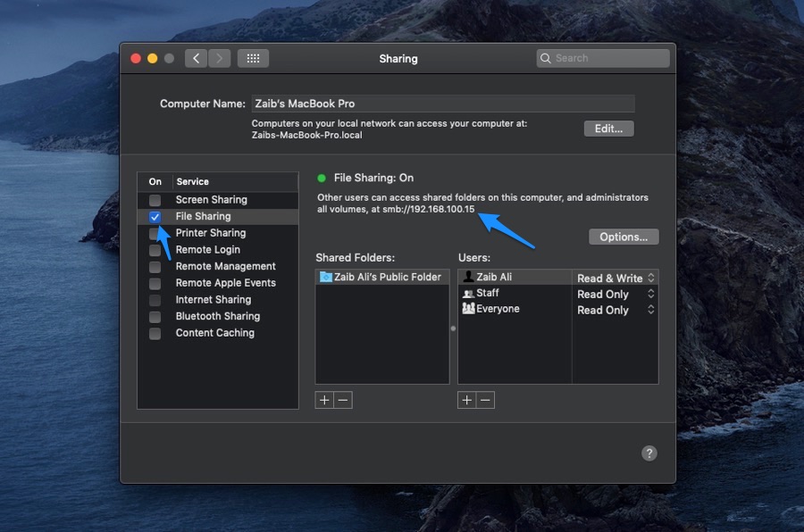Select Zaib Ali in Users list
This screenshot has height=532, width=804.
[515, 278]
